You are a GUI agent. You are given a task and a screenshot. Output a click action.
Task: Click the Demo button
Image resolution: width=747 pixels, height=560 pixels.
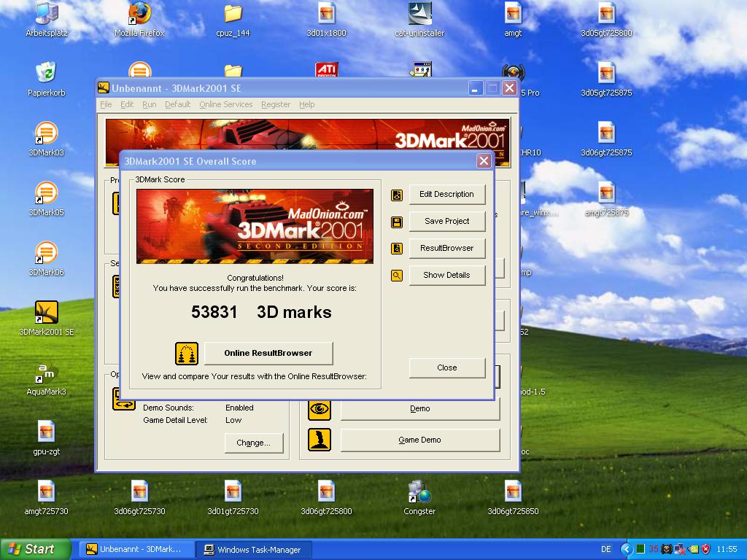(x=419, y=408)
